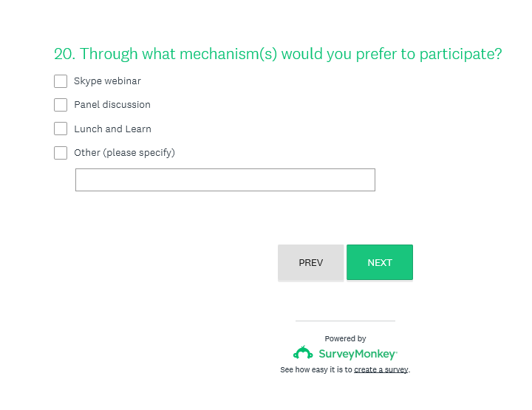Focus the Other specify text field
The width and height of the screenshot is (532, 410).
pos(225,180)
